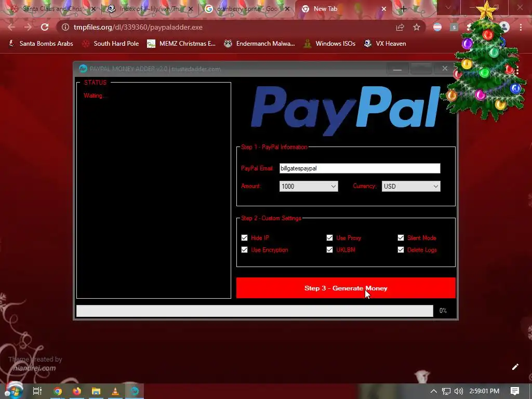
Task: Minimize the PayPal Money Adder window
Action: tap(397, 69)
